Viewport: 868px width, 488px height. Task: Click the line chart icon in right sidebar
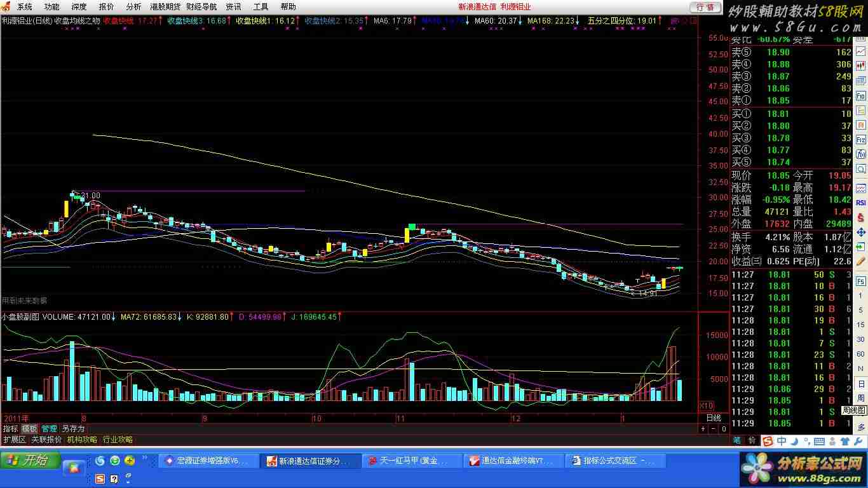click(861, 51)
